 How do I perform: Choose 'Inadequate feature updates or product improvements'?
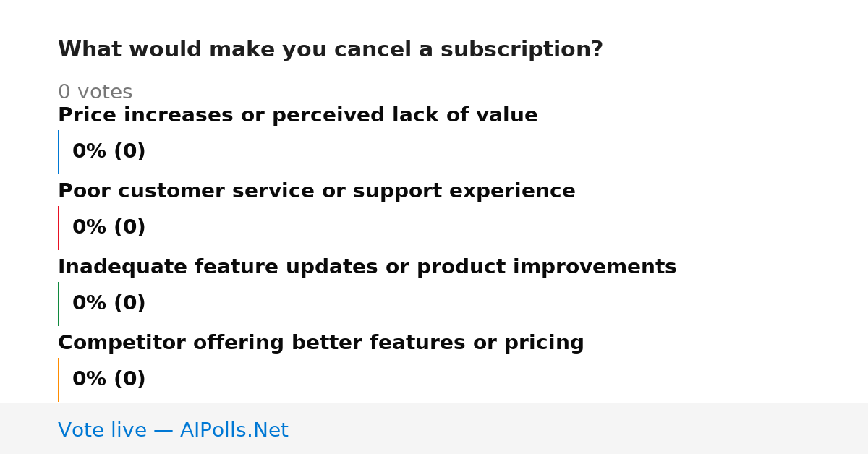367,267
